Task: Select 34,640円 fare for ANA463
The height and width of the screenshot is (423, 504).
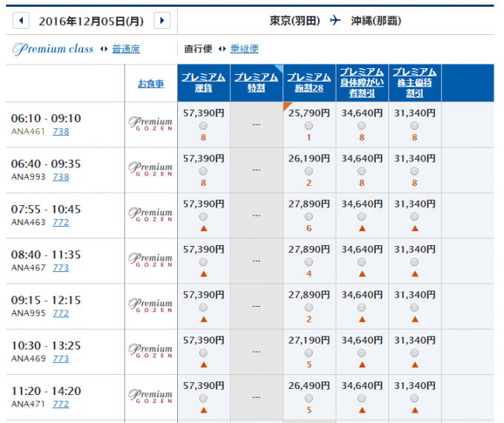Action: tap(362, 217)
